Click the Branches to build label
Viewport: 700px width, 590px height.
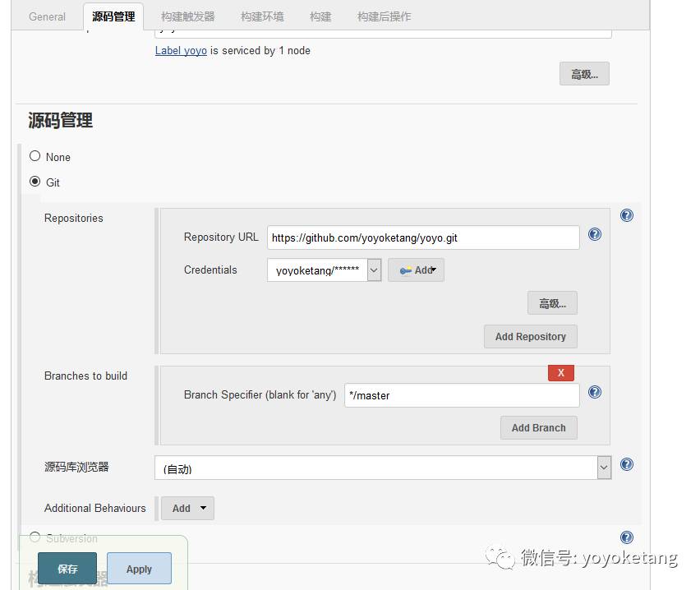85,376
